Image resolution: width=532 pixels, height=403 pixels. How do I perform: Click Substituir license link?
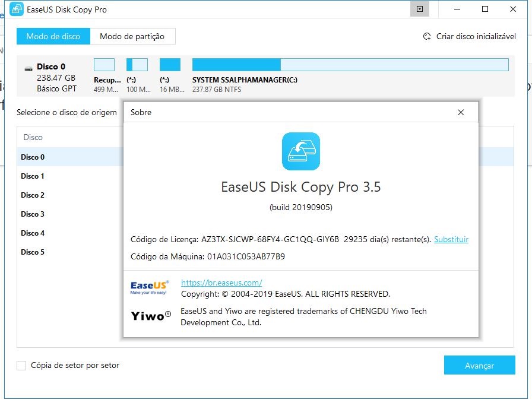[451, 240]
